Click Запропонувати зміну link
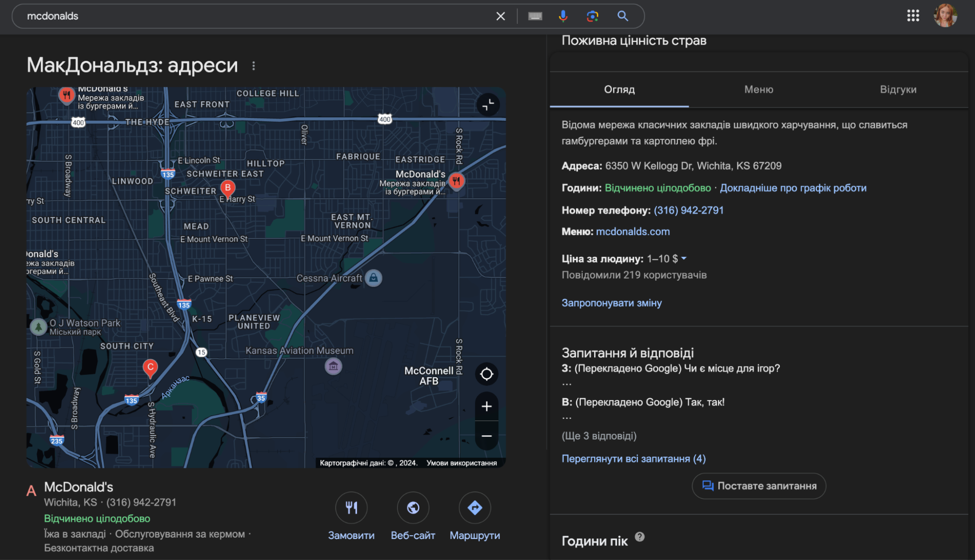The height and width of the screenshot is (560, 975). (x=612, y=303)
